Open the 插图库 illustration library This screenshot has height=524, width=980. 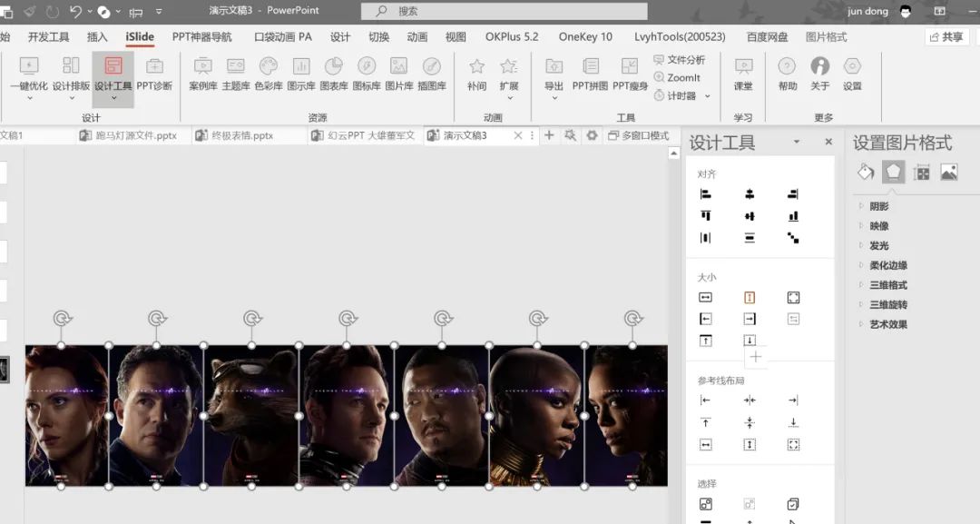(432, 75)
